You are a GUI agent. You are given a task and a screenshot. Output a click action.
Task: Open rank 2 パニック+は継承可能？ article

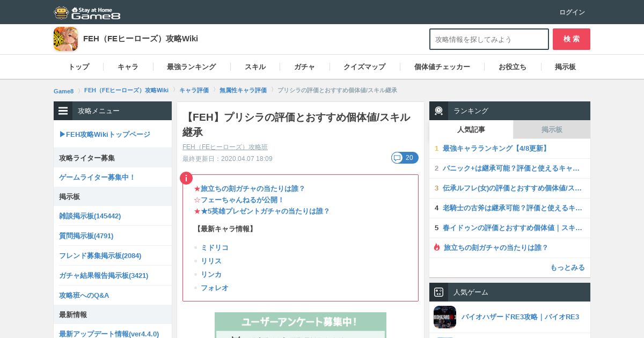click(511, 168)
